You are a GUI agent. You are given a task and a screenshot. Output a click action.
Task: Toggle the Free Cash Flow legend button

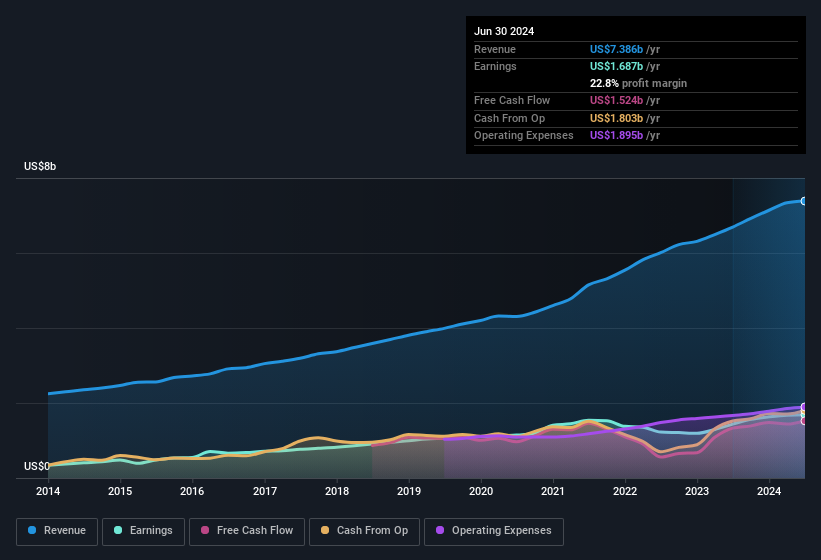247,531
